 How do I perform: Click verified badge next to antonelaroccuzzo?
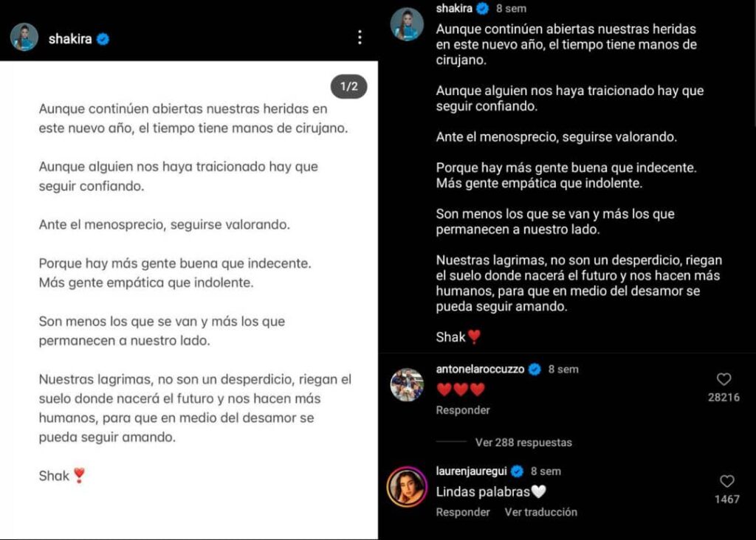pyautogui.click(x=535, y=370)
